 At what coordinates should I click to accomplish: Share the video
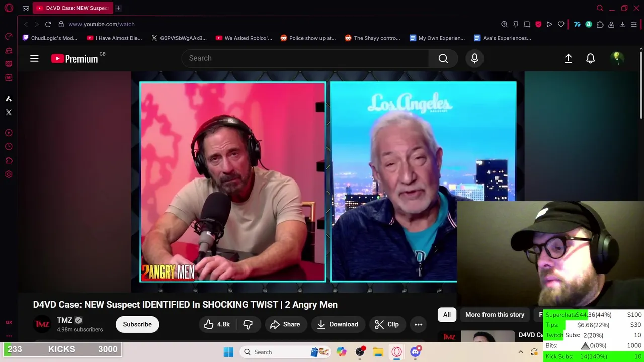pos(285,324)
